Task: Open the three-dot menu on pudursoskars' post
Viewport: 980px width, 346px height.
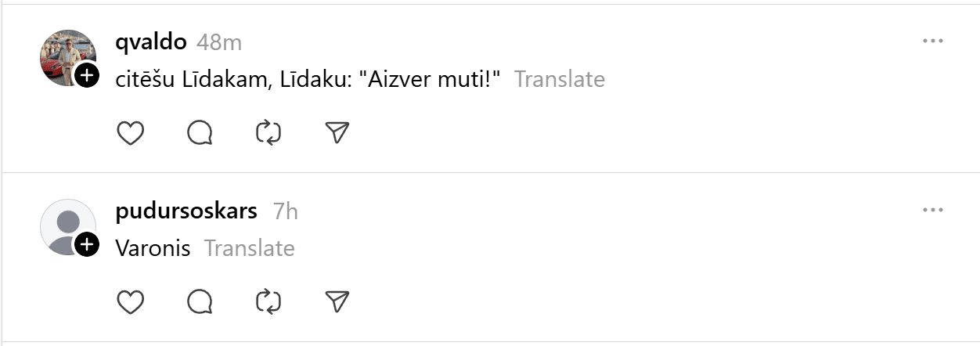Action: pyautogui.click(x=932, y=210)
